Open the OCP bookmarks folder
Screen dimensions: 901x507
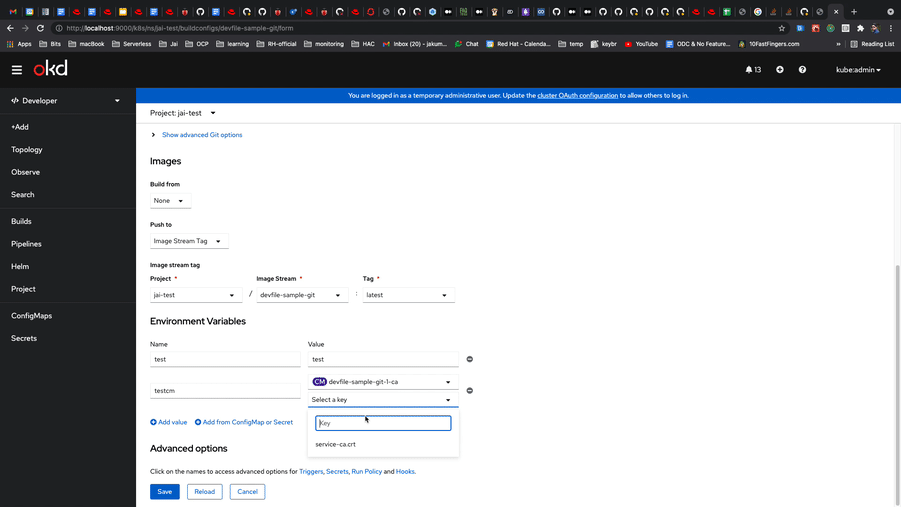pyautogui.click(x=197, y=44)
